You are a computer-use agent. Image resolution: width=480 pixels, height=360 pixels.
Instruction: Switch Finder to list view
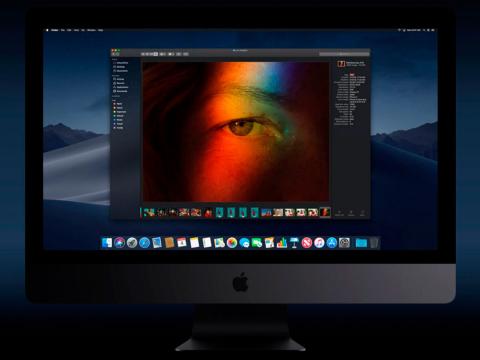(147, 54)
